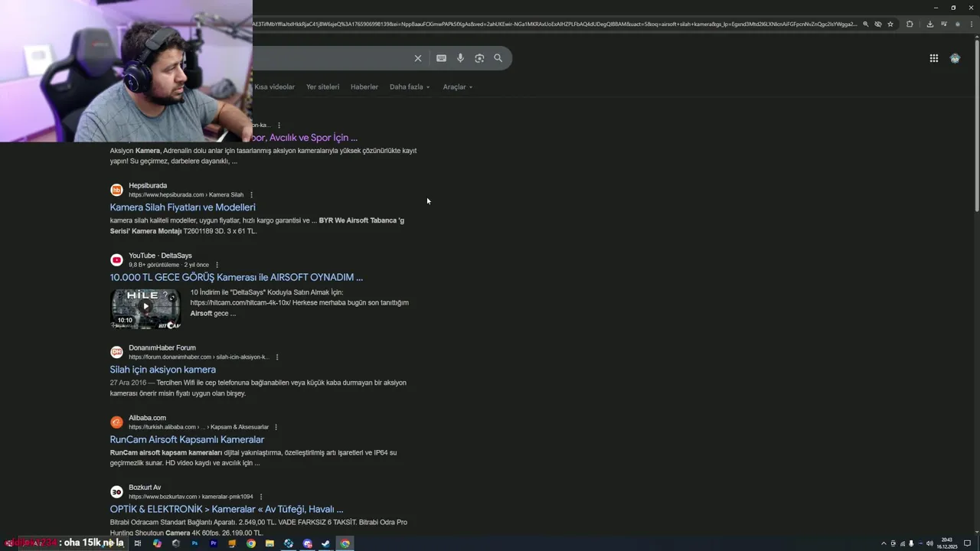980x551 pixels.
Task: Clear the search box with the X icon
Action: pyautogui.click(x=418, y=58)
